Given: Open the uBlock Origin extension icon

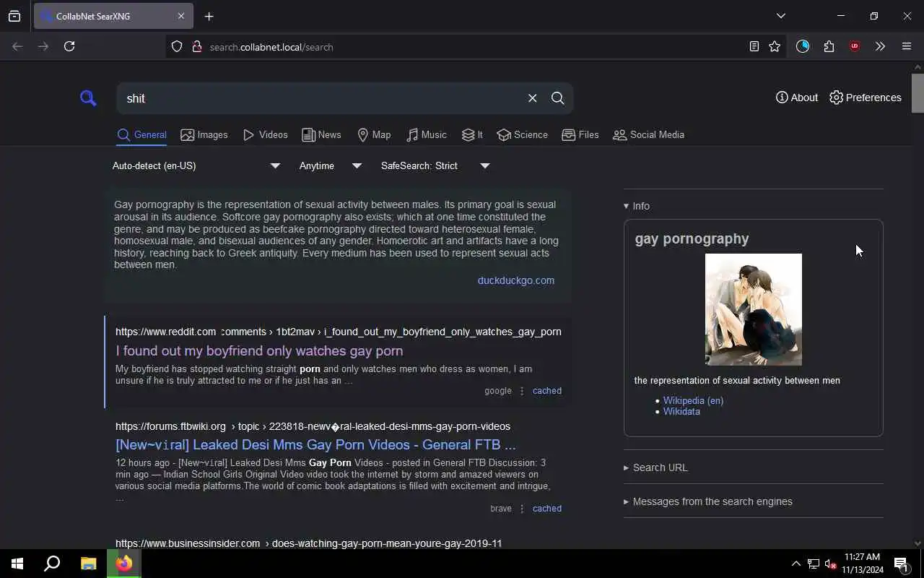Looking at the screenshot, I should pos(855,46).
